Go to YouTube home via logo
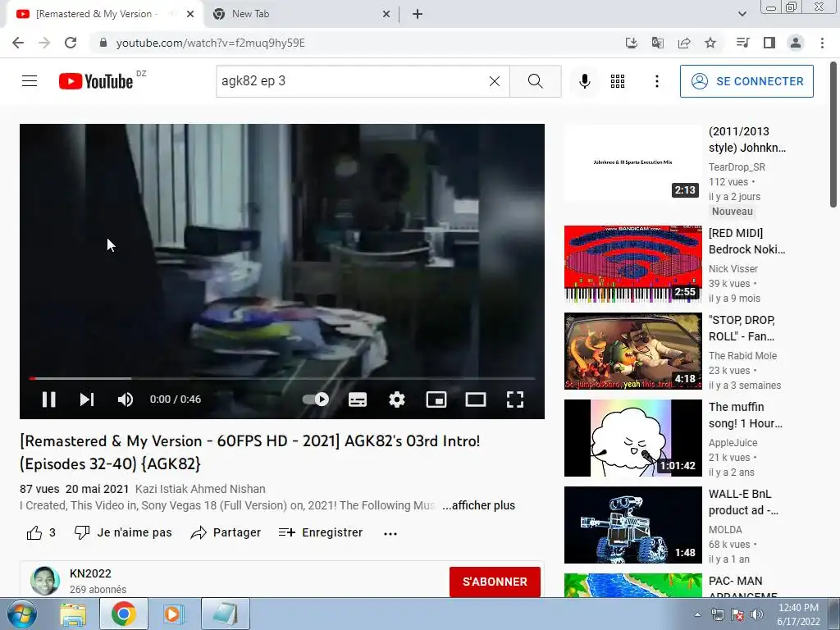Viewport: 840px width, 630px height. pyautogui.click(x=96, y=81)
